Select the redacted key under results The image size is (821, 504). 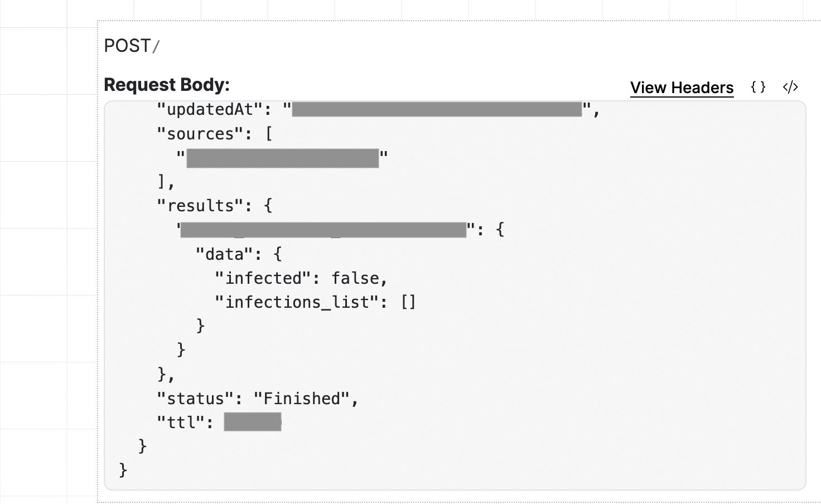(x=323, y=230)
